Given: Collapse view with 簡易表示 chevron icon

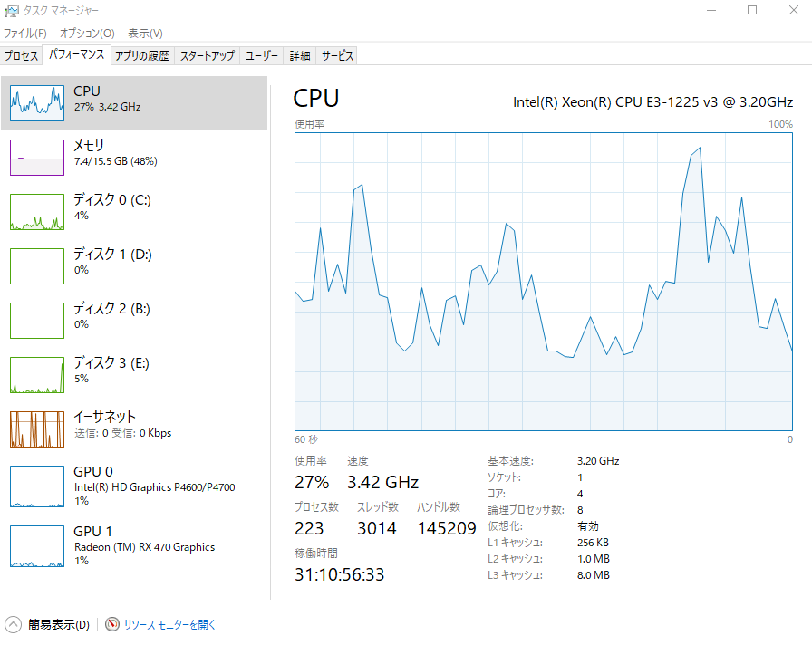Looking at the screenshot, I should click(x=13, y=624).
